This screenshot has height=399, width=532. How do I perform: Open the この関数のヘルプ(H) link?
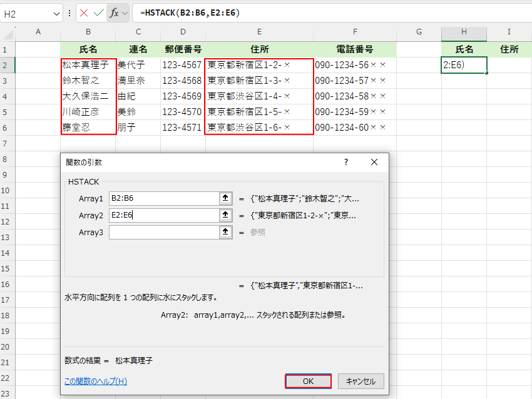pyautogui.click(x=95, y=381)
